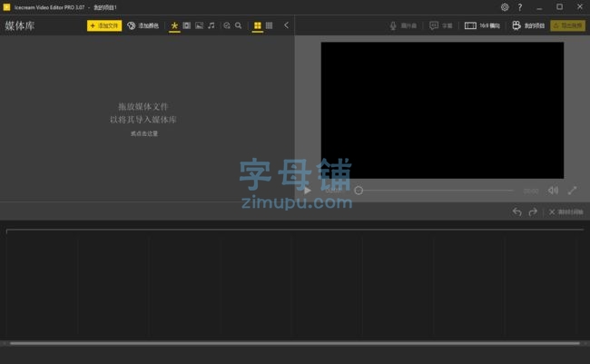Switch media library to large grid view
The width and height of the screenshot is (590, 364).
tap(258, 25)
